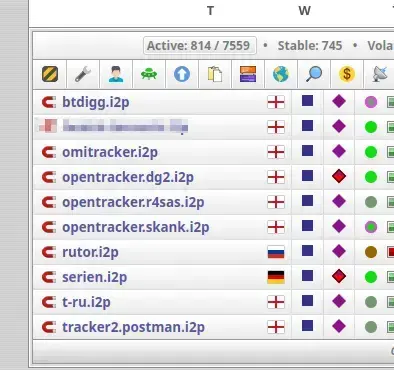The image size is (394, 370).
Task: Click the green UFO alien icon
Action: [x=149, y=74]
